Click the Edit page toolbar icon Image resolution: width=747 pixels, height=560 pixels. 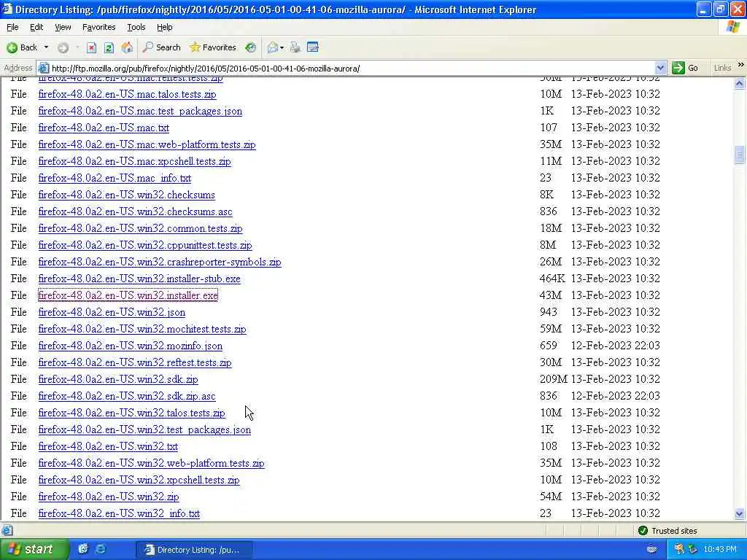pyautogui.click(x=312, y=47)
